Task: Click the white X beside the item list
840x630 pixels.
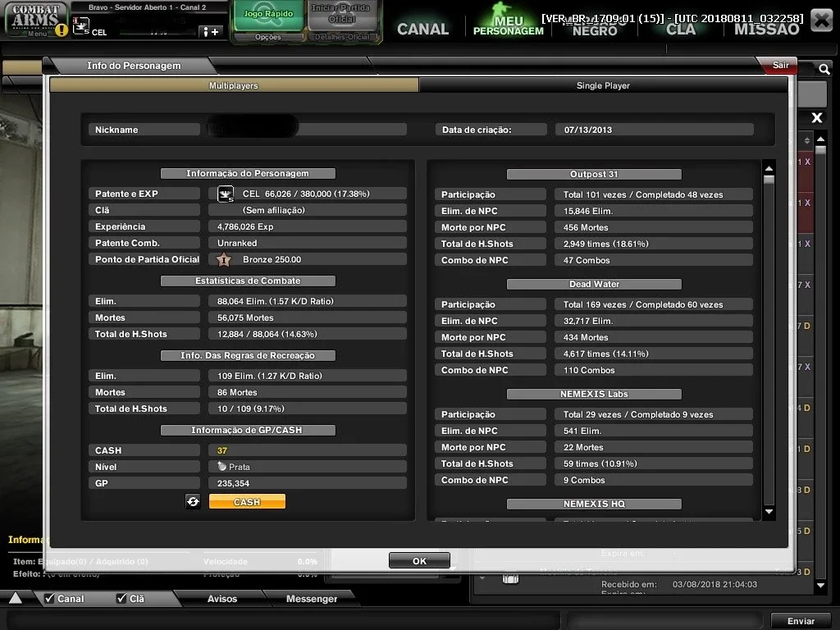Action: 816,118
